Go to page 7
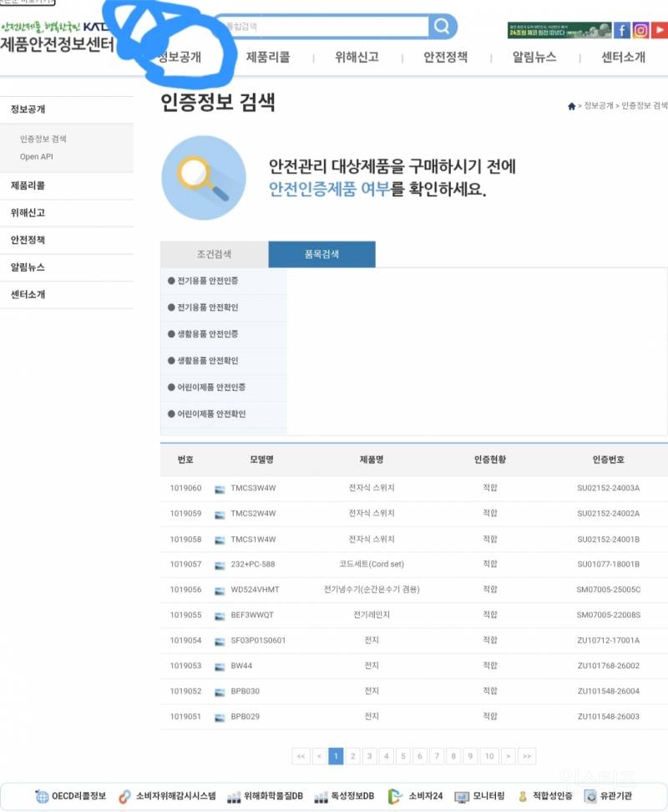The height and width of the screenshot is (812, 668). click(437, 757)
